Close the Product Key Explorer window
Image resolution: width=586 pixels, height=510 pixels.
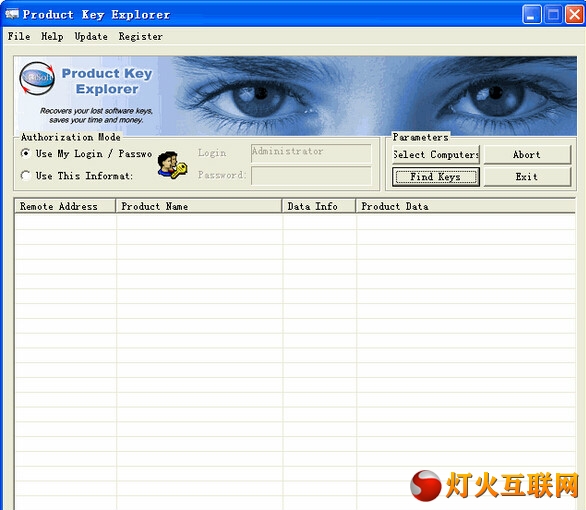point(575,15)
